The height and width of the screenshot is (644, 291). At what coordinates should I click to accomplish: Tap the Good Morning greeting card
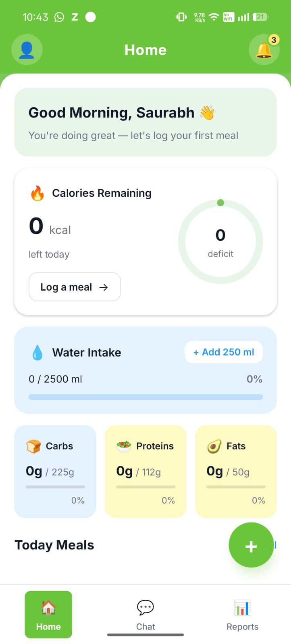145,122
